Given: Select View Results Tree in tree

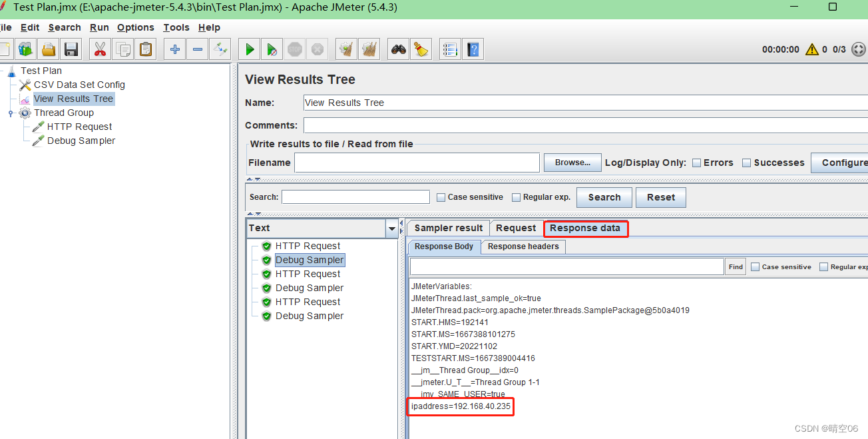Looking at the screenshot, I should (x=74, y=99).
